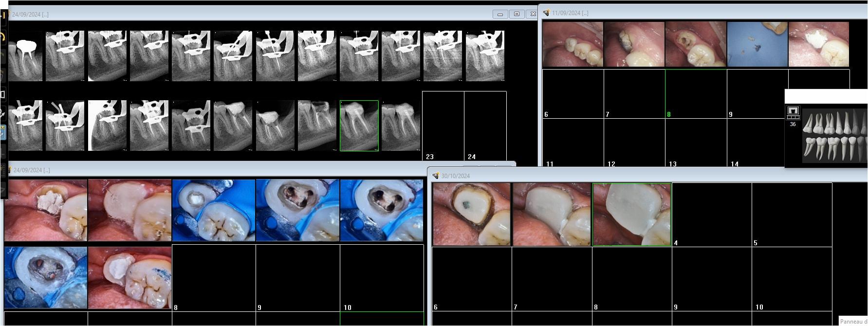Screen dimensions: 868x326
Task: Click the camera icon beside the 30/10/2024 title
Action: [436, 176]
